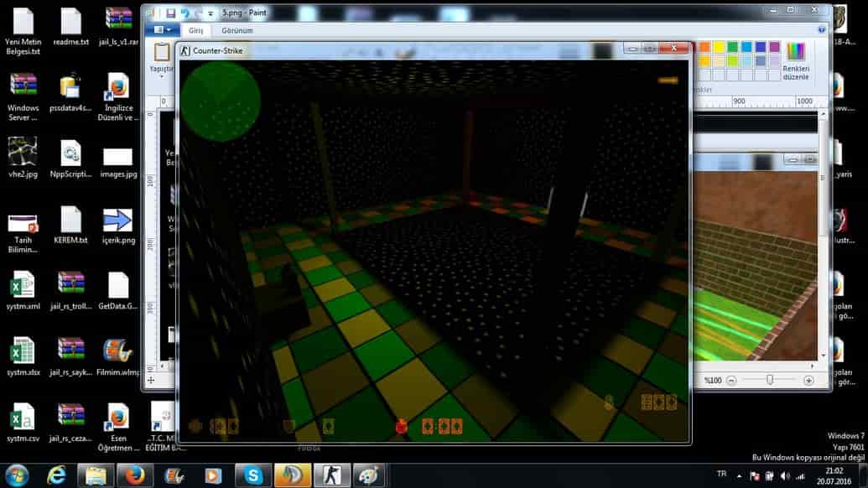Open Skype from the taskbar
This screenshot has width=868, height=488.
point(253,475)
